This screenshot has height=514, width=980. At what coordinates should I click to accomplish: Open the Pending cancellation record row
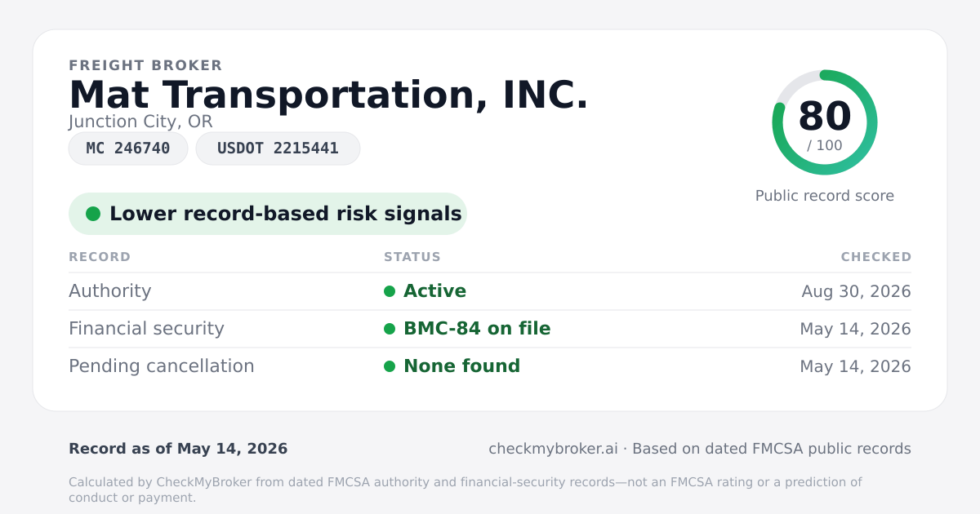490,366
